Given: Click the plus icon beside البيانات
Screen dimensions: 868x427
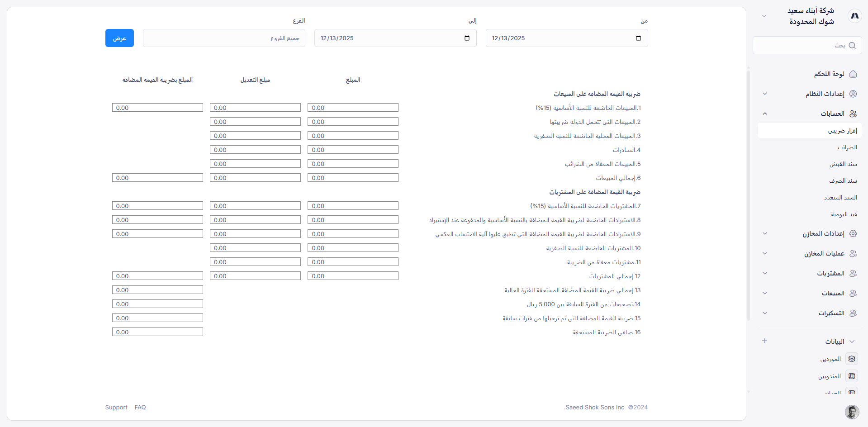Looking at the screenshot, I should [765, 341].
